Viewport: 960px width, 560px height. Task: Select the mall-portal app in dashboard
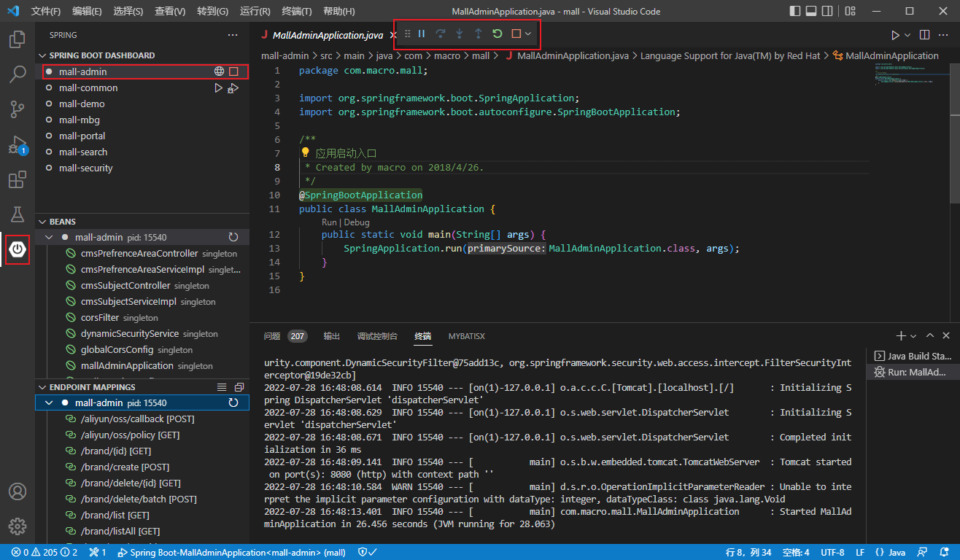(142, 136)
